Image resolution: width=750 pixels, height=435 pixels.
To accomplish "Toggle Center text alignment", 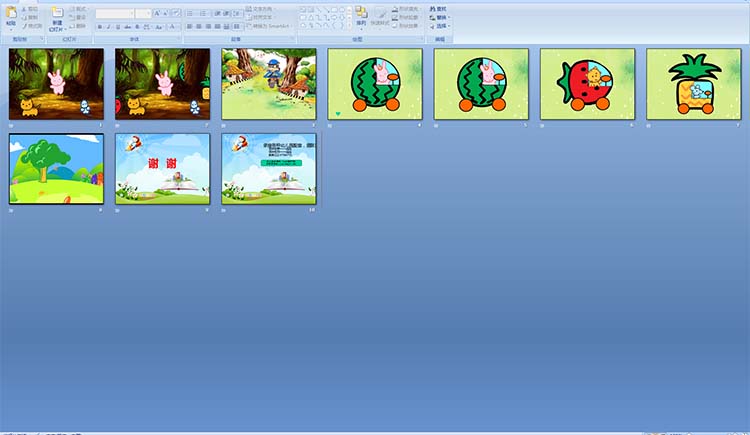I will coord(199,27).
